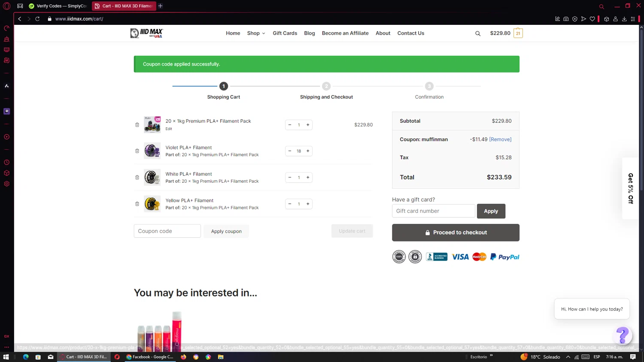Decrease quantity of the Filament Pack
This screenshot has height=362, width=644.
290,125
